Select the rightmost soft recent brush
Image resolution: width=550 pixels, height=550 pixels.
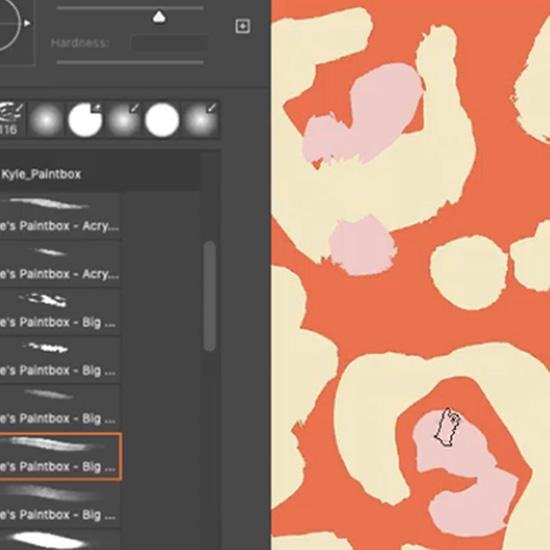pos(201,119)
